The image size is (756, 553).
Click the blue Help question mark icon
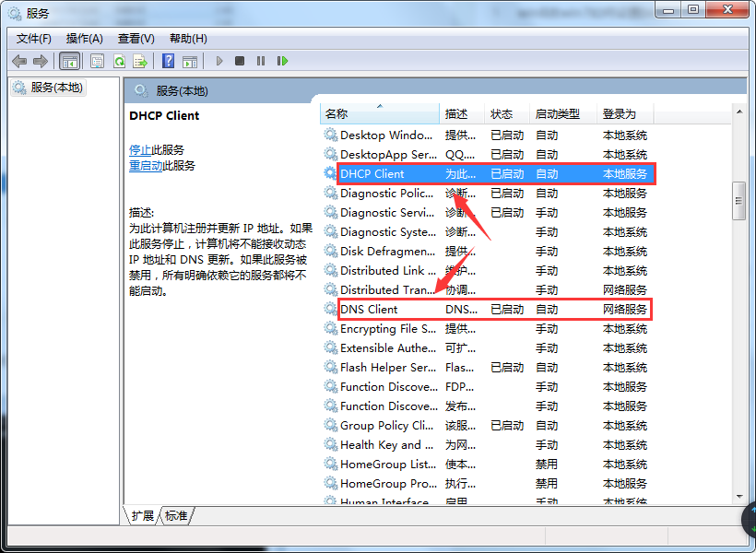pos(168,61)
